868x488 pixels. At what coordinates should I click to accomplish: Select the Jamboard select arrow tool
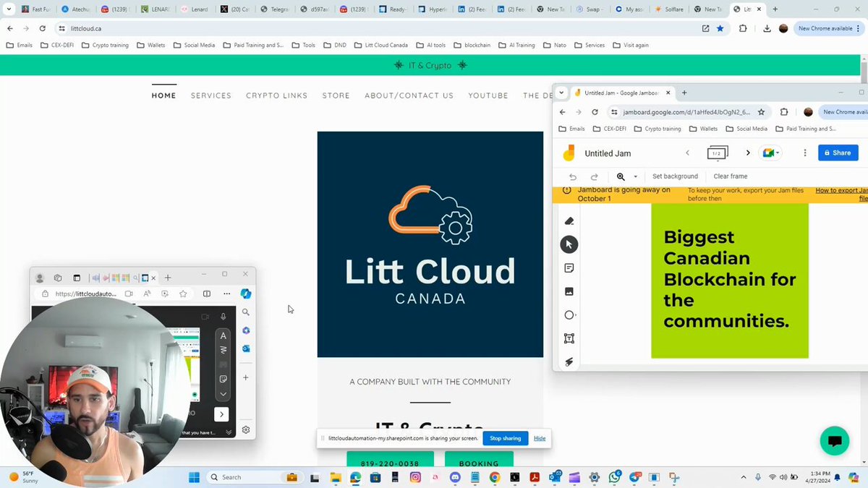click(x=569, y=244)
